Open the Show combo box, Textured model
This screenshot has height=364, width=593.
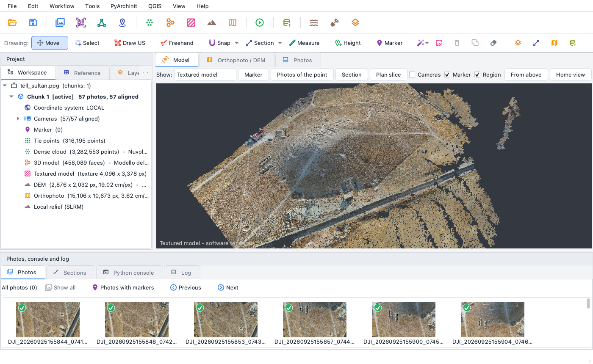click(205, 74)
